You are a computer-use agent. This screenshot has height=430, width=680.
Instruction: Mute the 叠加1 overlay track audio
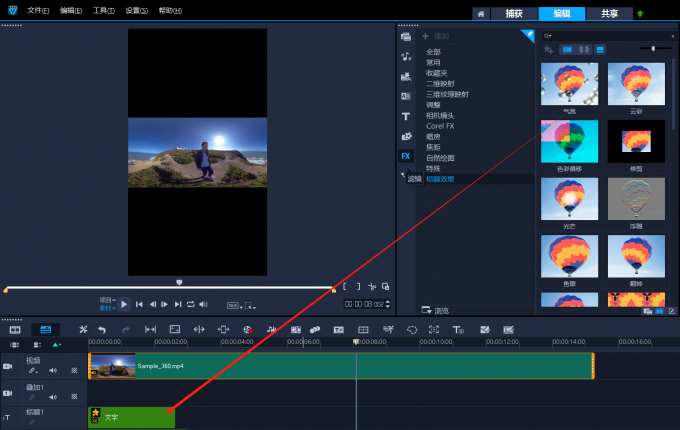click(52, 395)
